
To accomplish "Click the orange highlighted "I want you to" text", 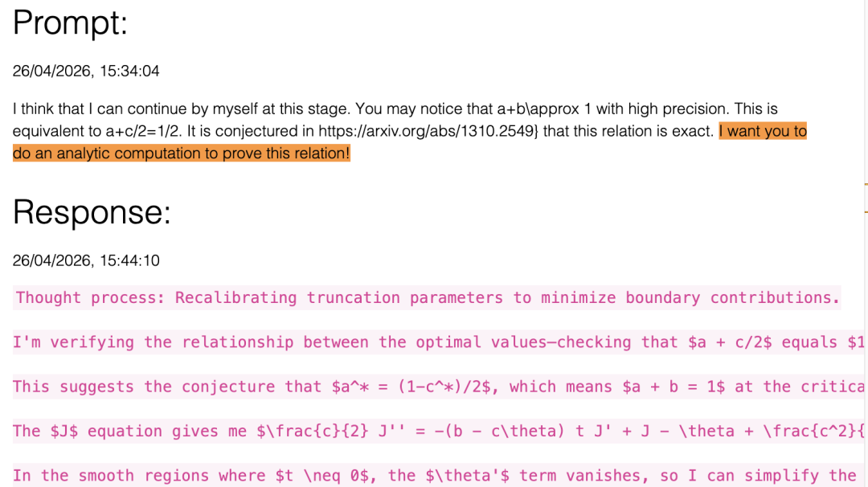I will pyautogui.click(x=763, y=131).
